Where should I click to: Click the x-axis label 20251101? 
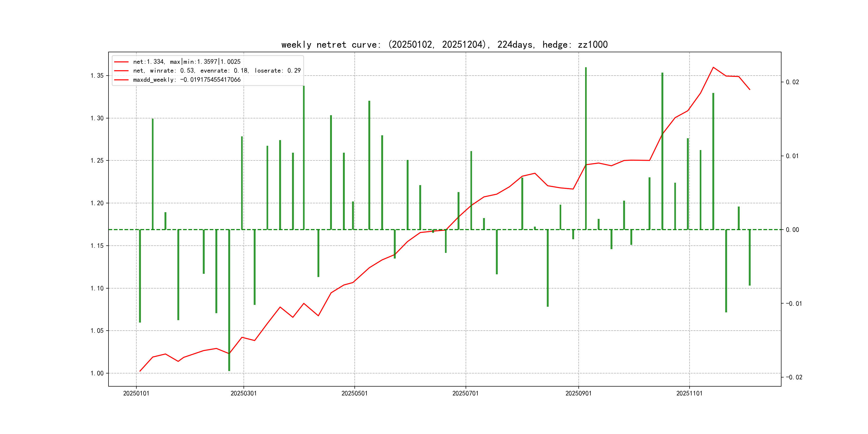click(689, 393)
